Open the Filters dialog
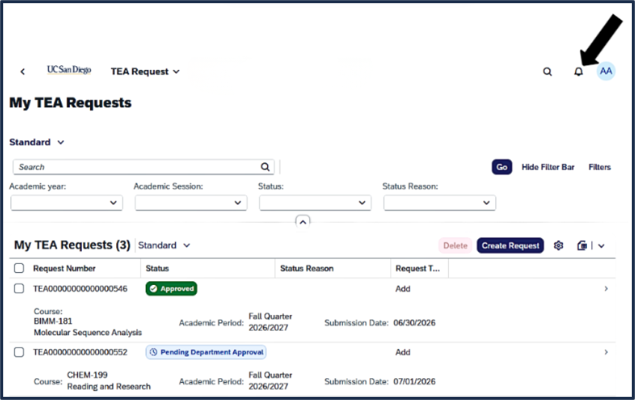 point(599,167)
